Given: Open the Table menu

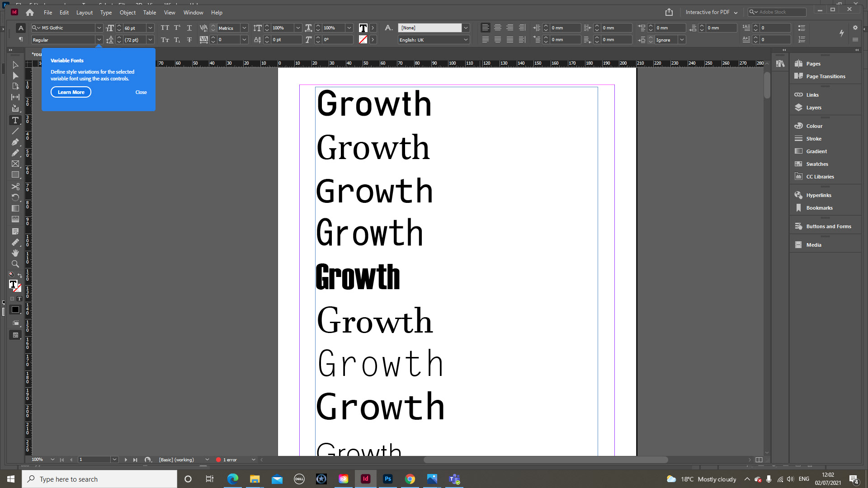Looking at the screenshot, I should pyautogui.click(x=150, y=13).
